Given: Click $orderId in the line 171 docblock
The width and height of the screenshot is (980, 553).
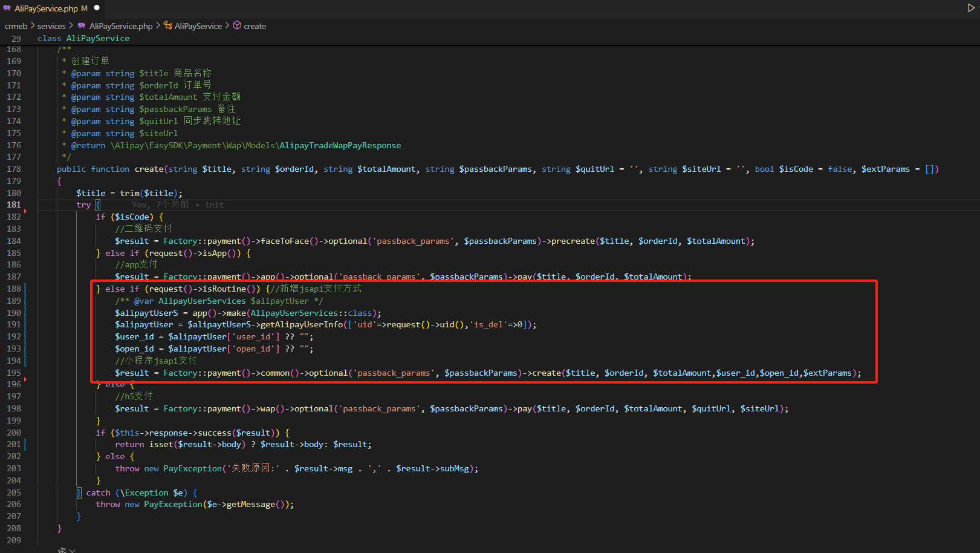Looking at the screenshot, I should (x=158, y=85).
